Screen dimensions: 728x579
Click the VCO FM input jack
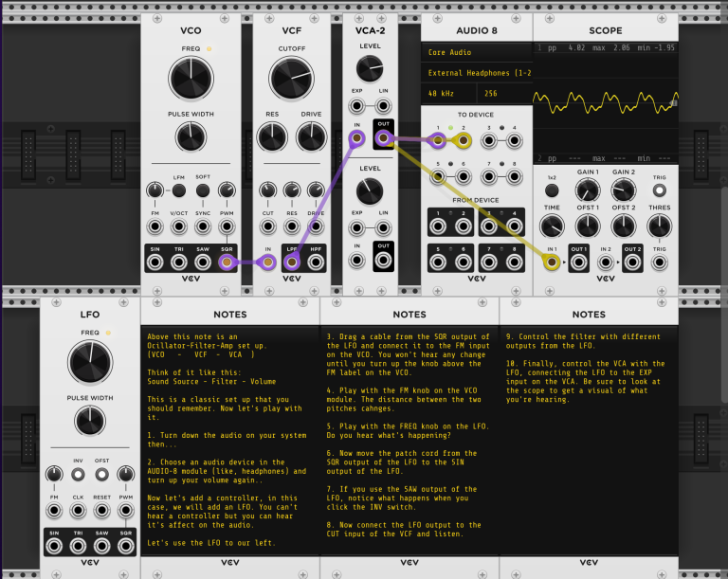(x=155, y=226)
